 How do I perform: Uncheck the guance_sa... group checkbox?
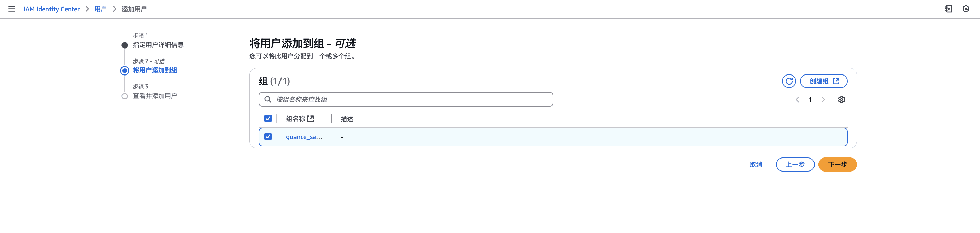coord(268,137)
